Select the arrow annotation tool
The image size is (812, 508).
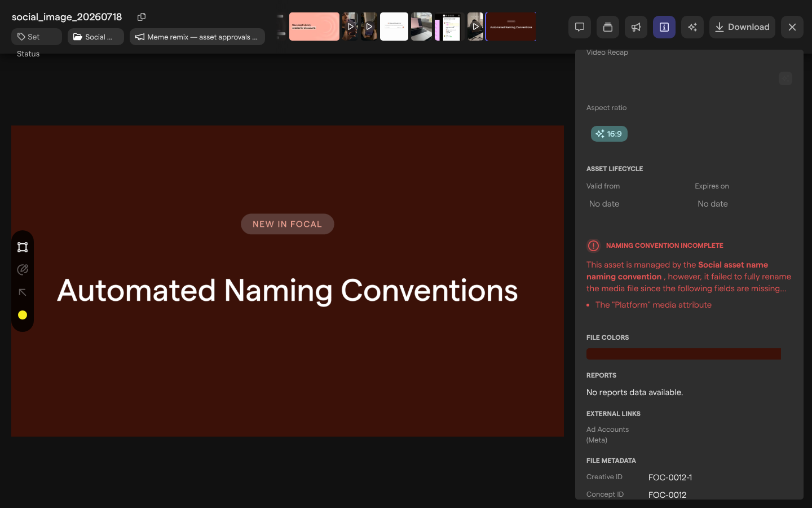pos(23,292)
